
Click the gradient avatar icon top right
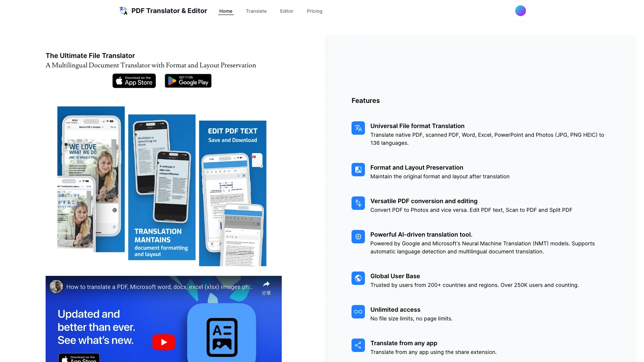click(x=520, y=11)
